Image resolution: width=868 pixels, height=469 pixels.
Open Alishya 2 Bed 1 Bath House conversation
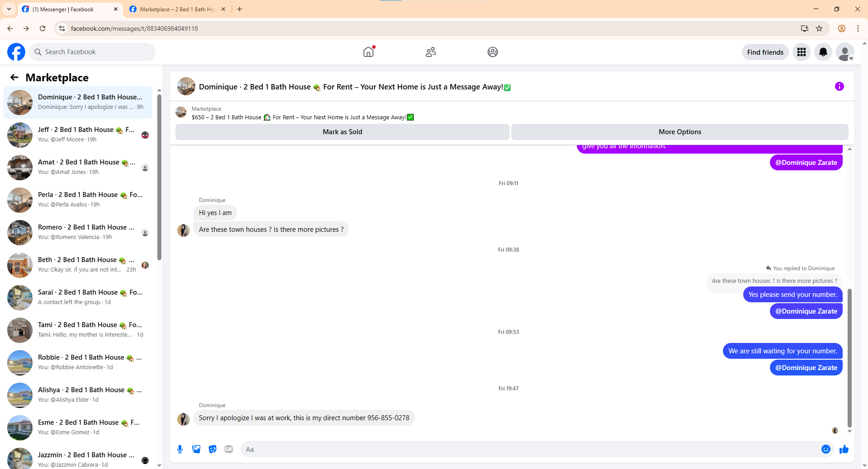click(x=78, y=395)
